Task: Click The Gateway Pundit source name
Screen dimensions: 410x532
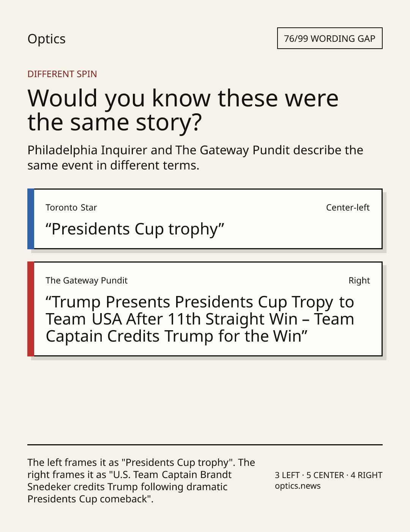Action: [x=87, y=280]
